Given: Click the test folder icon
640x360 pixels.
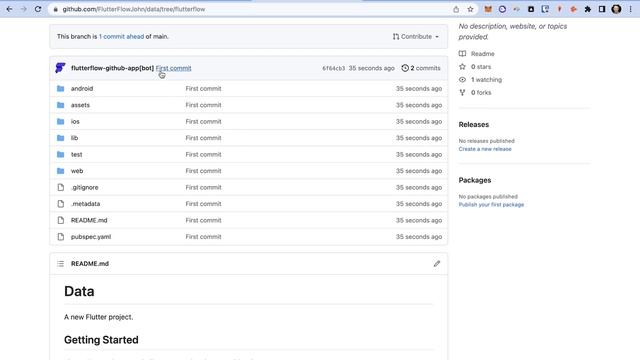Looking at the screenshot, I should tap(60, 154).
